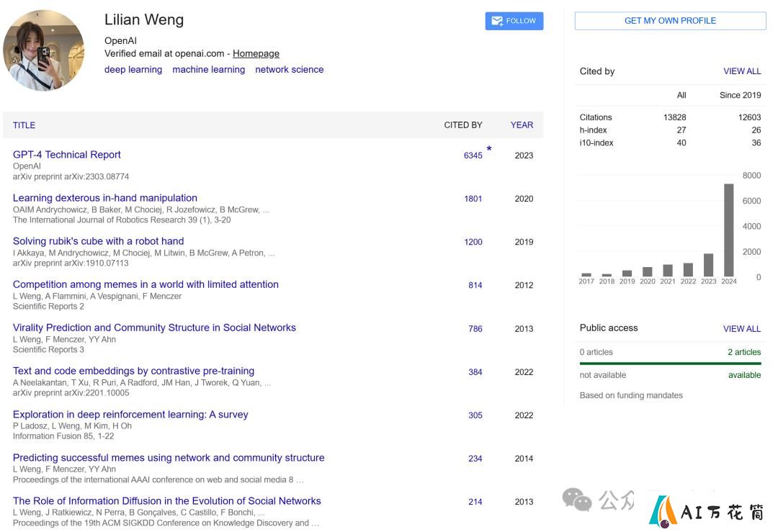This screenshot has height=532, width=778.
Task: Click the arXiv:2303.08774 preprint line
Action: point(71,176)
